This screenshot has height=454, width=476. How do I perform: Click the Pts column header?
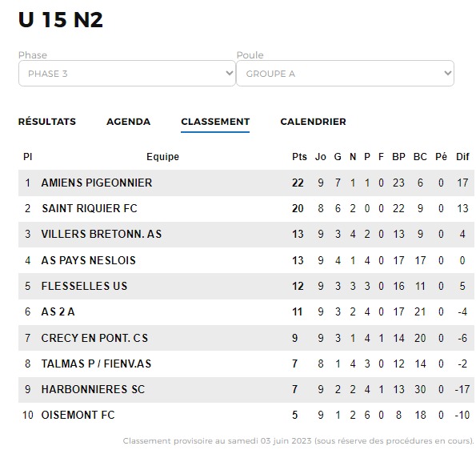click(x=299, y=157)
